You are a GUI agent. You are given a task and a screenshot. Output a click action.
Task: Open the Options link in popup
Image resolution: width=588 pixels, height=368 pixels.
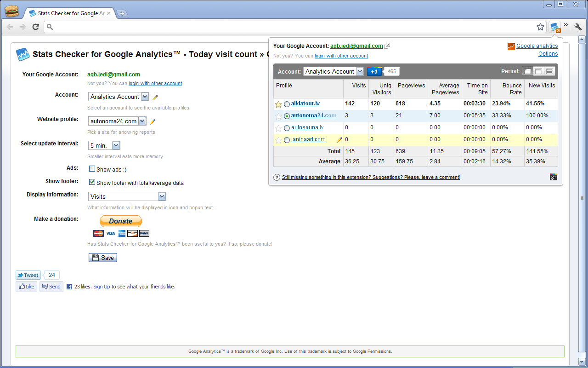pos(548,54)
